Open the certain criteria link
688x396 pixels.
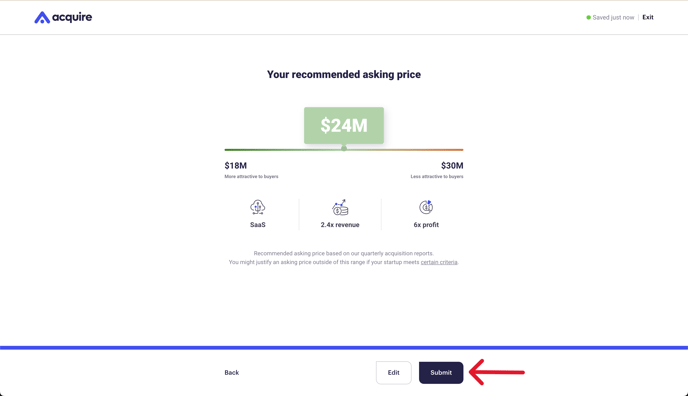439,262
